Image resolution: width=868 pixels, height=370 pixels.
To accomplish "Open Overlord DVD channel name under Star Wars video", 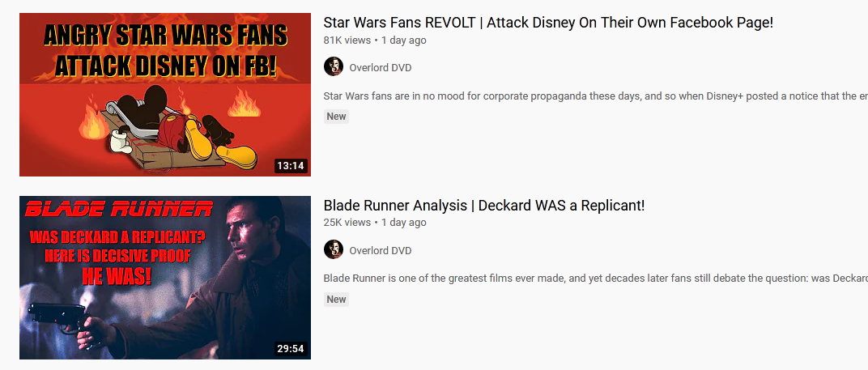I will coord(381,67).
